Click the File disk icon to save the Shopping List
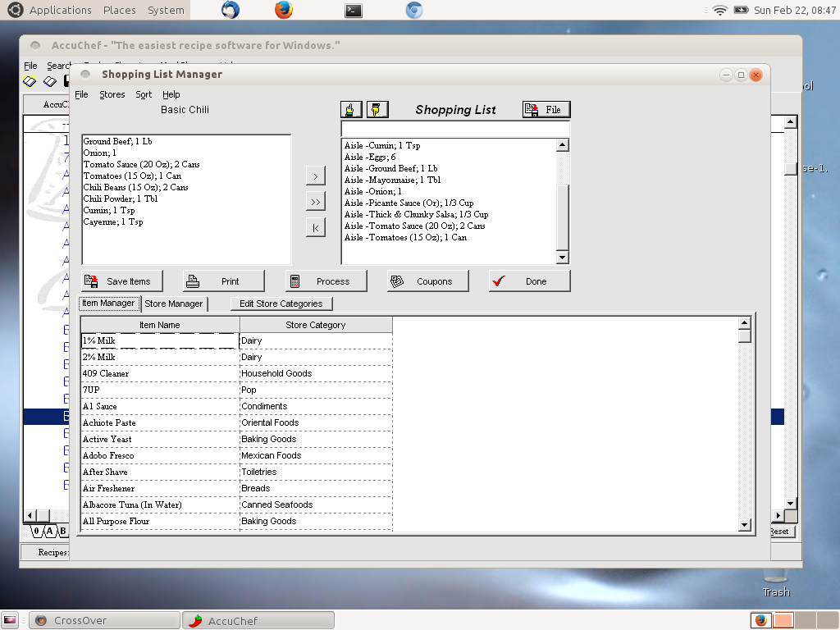 531,108
